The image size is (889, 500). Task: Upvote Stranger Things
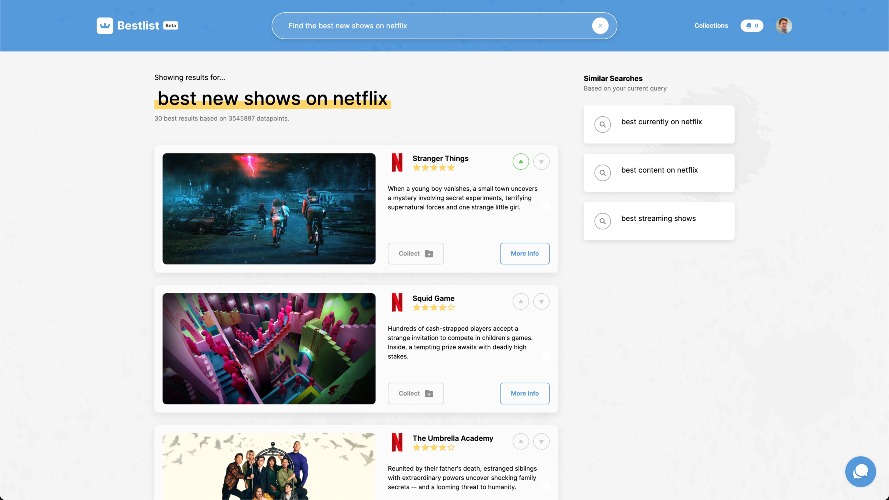(520, 162)
